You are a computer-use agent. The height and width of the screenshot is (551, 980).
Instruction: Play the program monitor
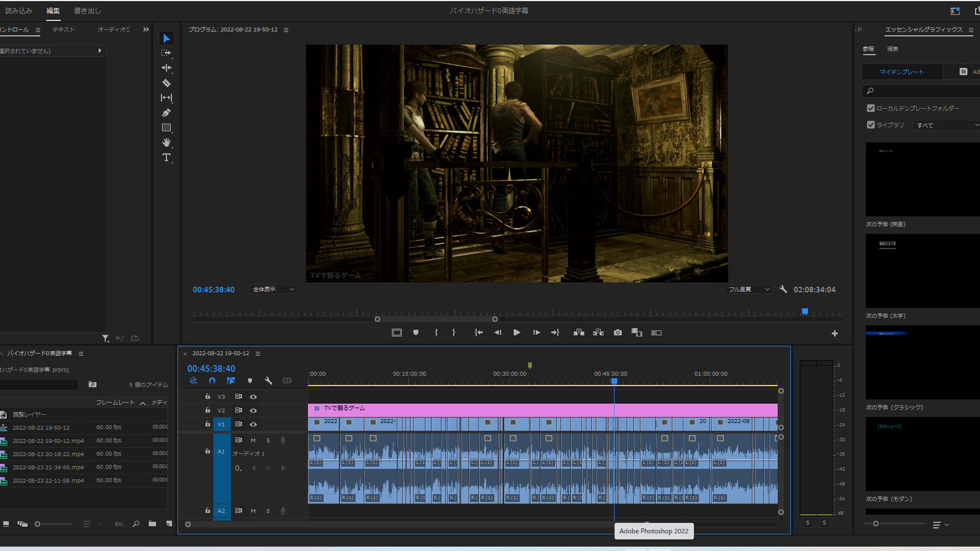pos(516,333)
